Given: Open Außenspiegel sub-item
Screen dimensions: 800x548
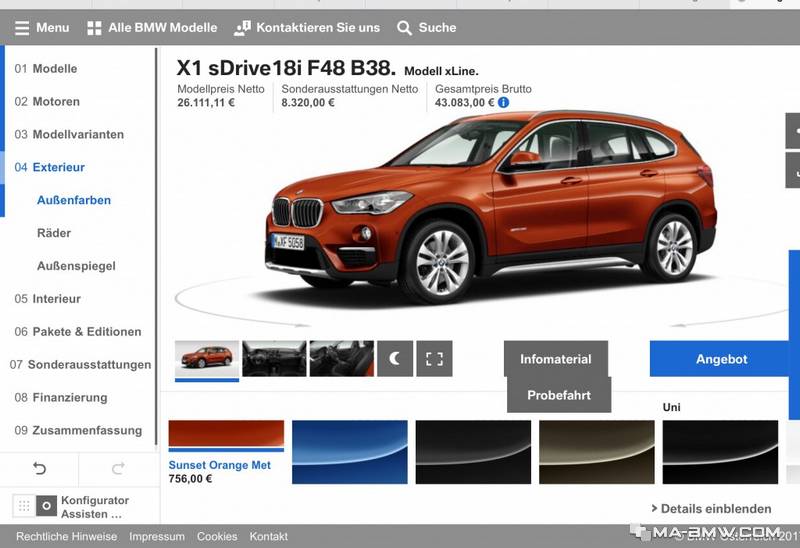Looking at the screenshot, I should click(77, 266).
